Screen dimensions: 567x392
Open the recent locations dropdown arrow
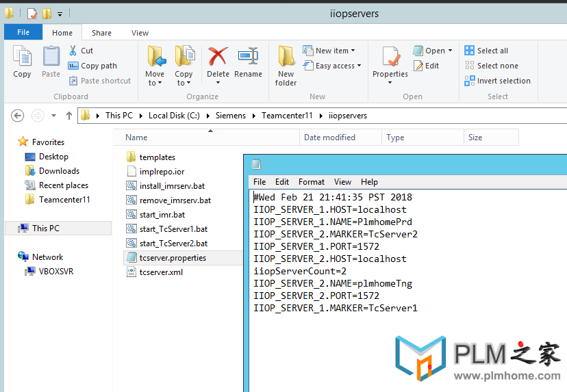(54, 116)
